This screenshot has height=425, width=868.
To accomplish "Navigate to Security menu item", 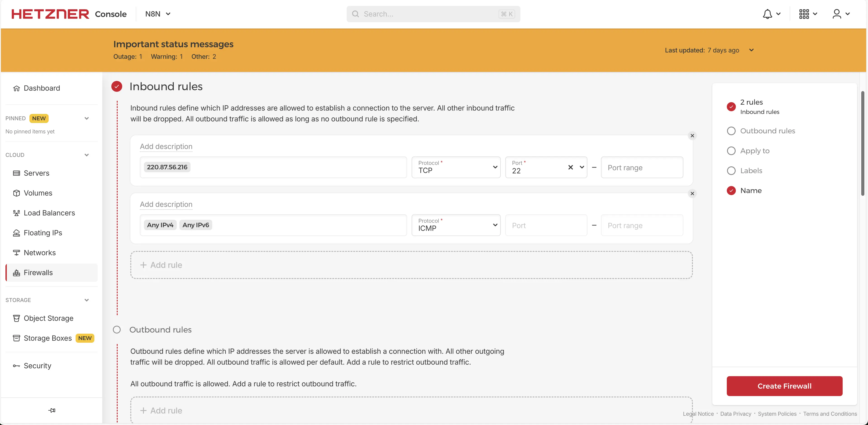I will (37, 366).
